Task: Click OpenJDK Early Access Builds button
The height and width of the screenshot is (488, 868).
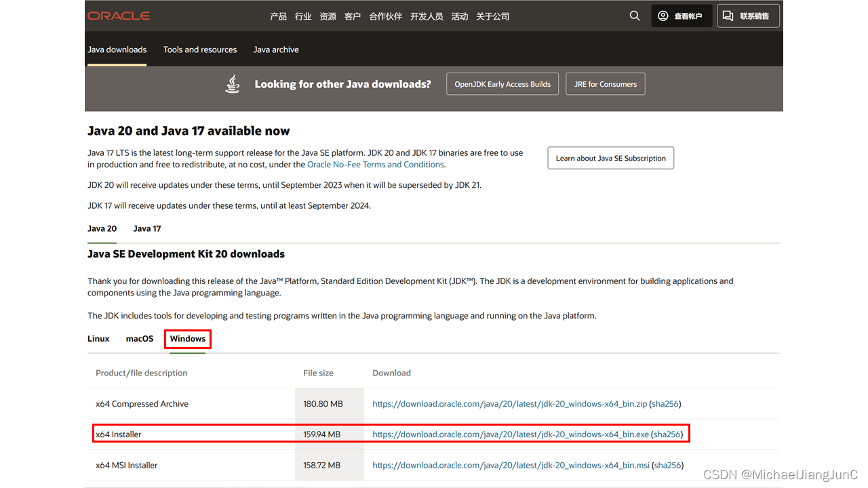Action: pyautogui.click(x=502, y=84)
